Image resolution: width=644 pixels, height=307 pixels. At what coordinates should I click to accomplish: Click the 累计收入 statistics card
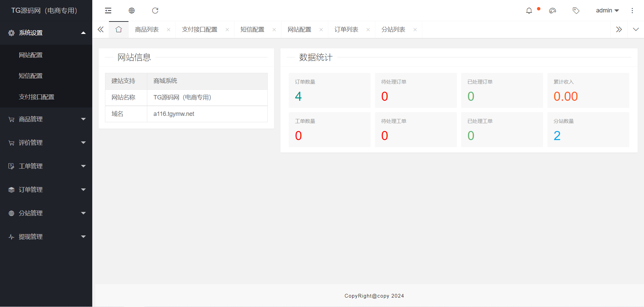pos(588,90)
